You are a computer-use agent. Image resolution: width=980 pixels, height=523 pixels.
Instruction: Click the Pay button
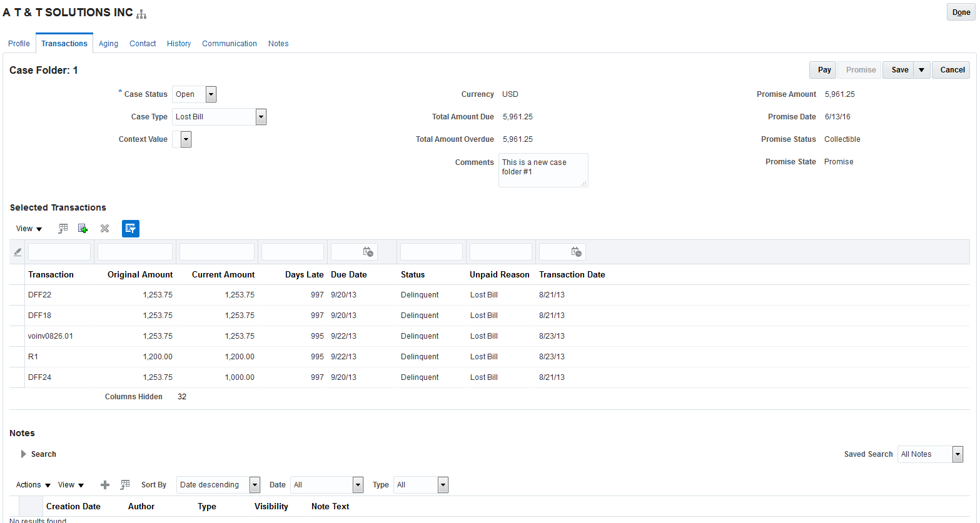(824, 70)
